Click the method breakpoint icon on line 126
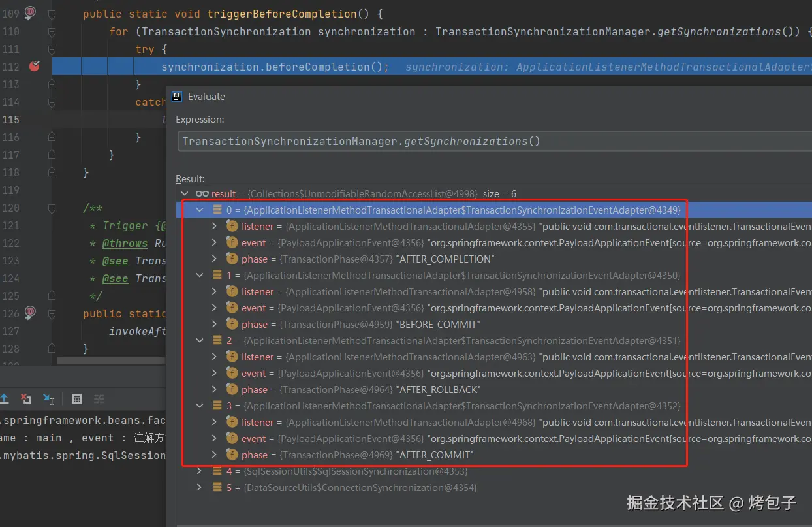 click(30, 311)
